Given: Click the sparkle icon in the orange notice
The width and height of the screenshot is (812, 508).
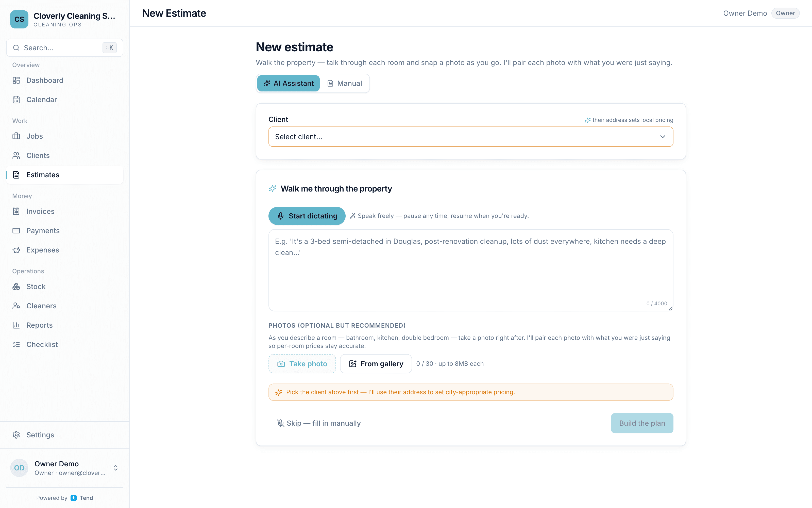Looking at the screenshot, I should tap(279, 392).
